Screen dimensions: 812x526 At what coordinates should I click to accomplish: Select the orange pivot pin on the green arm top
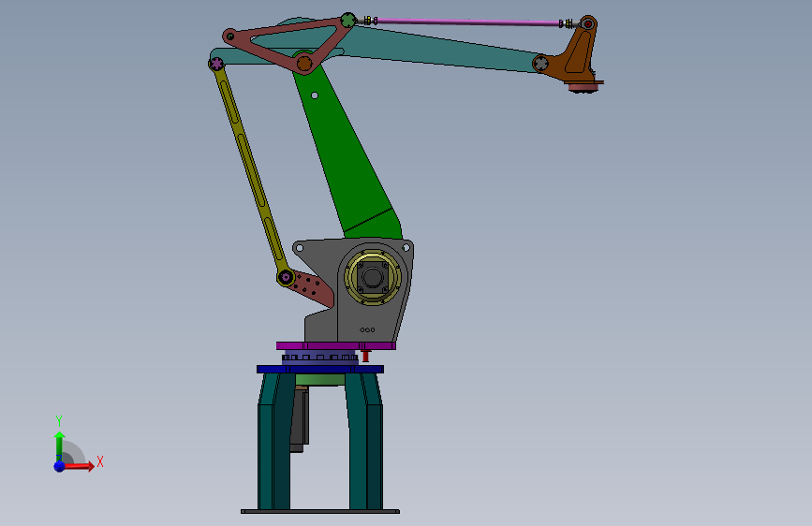pos(304,64)
